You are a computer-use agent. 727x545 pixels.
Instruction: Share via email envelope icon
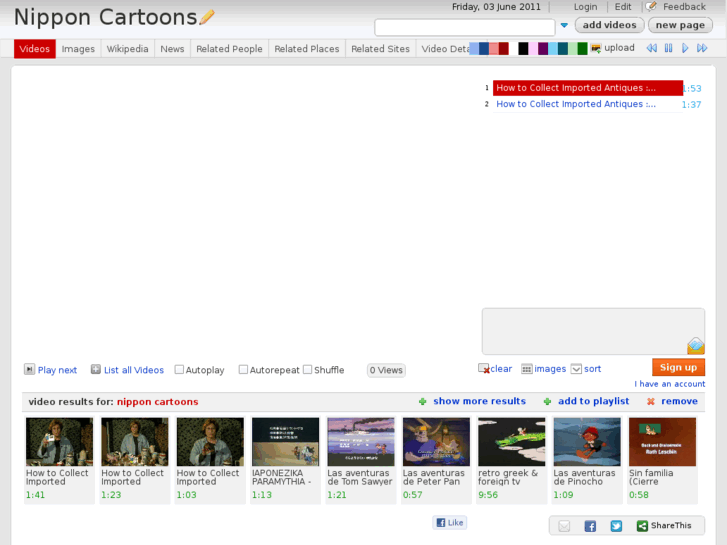pos(564,526)
